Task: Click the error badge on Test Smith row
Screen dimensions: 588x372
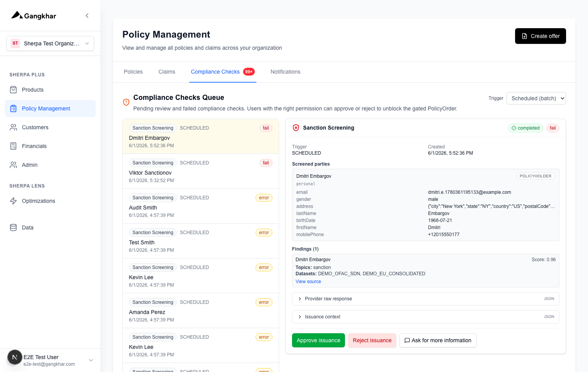Action: point(264,233)
